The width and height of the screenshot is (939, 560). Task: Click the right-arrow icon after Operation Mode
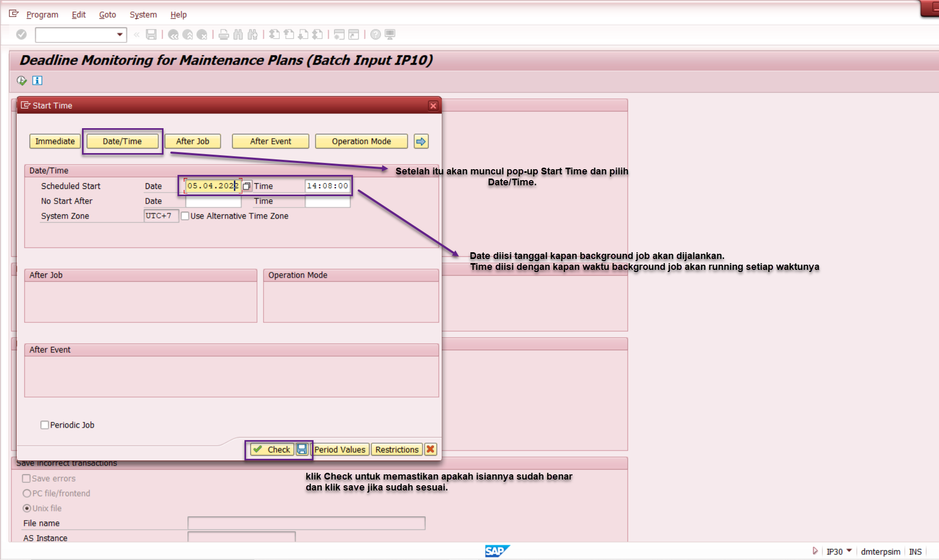[421, 141]
